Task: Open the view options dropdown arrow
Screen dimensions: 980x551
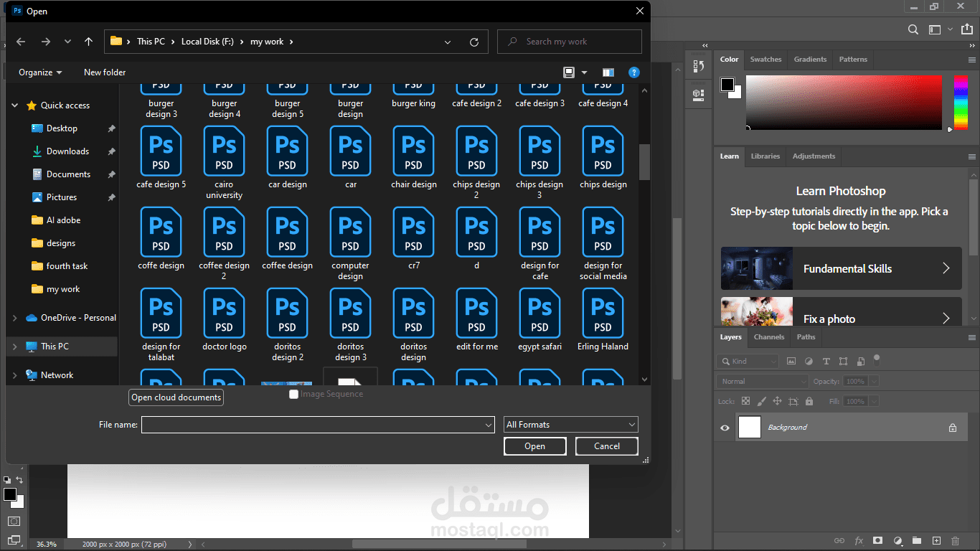Action: coord(585,72)
